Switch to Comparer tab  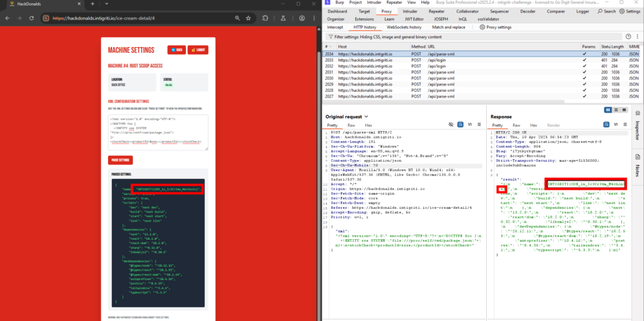pyautogui.click(x=556, y=11)
